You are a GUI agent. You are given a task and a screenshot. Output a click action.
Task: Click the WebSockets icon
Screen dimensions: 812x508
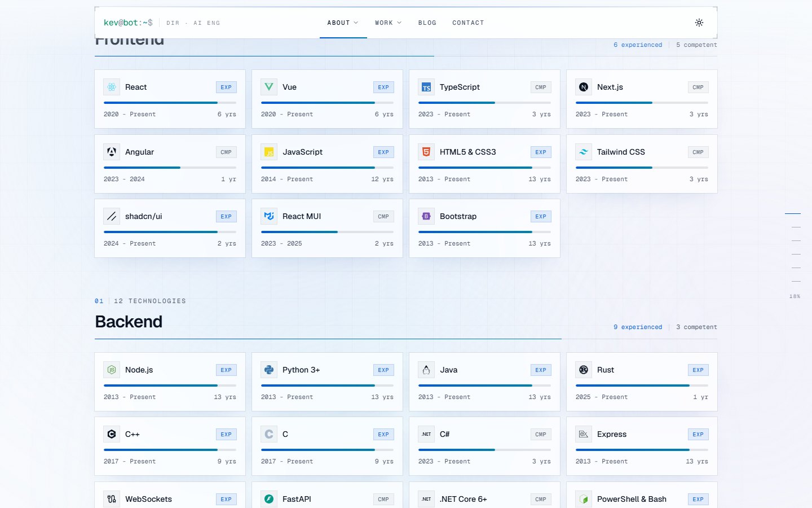[112, 499]
